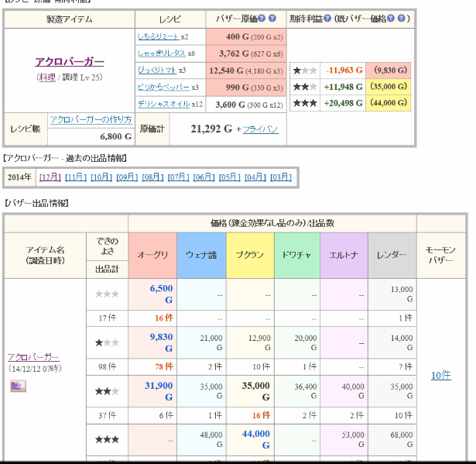Click 3,762 G しゃっきりレタス cost cell
Viewport: 476px width, 464px height.
(246, 53)
